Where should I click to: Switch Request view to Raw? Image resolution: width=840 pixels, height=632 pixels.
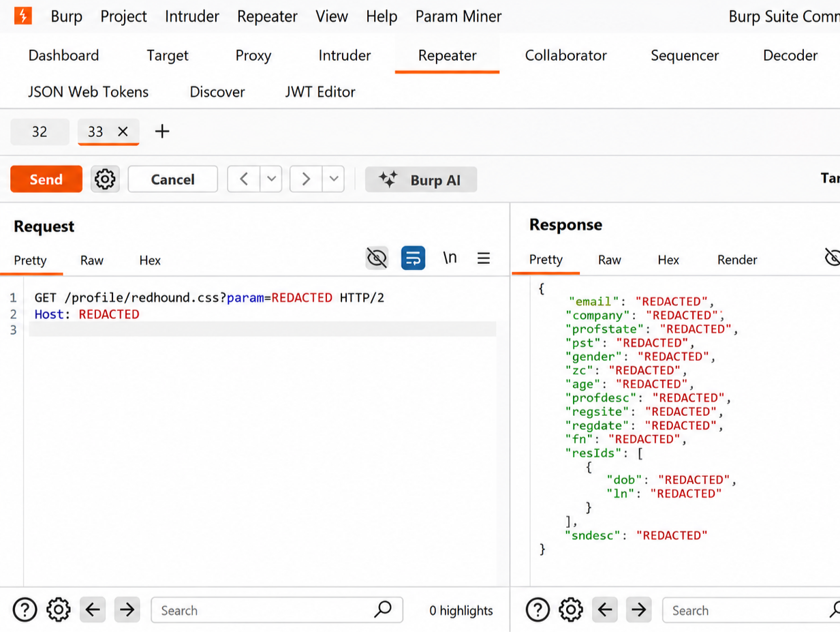tap(92, 260)
